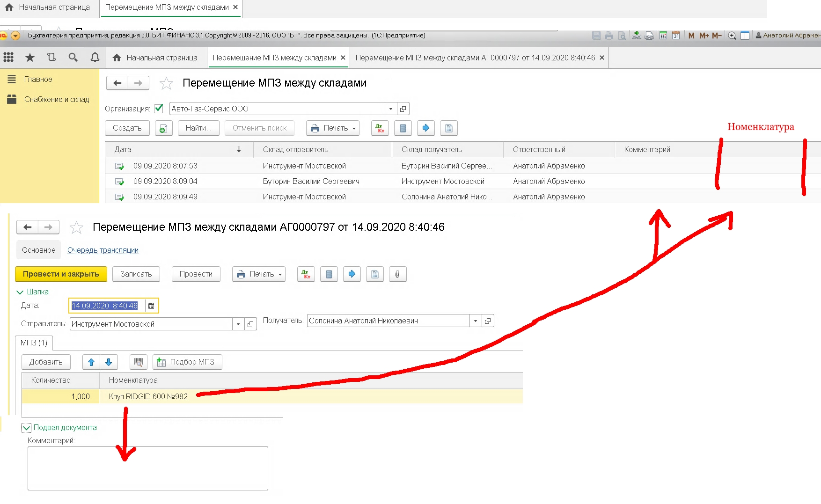Move the row up with blue arrow
This screenshot has height=504, width=821.
[91, 362]
